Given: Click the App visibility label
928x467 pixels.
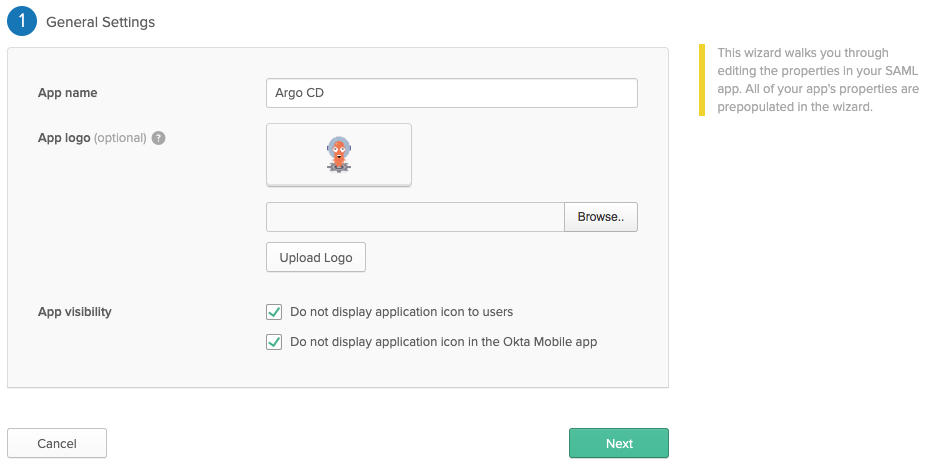Looking at the screenshot, I should click(x=75, y=312).
